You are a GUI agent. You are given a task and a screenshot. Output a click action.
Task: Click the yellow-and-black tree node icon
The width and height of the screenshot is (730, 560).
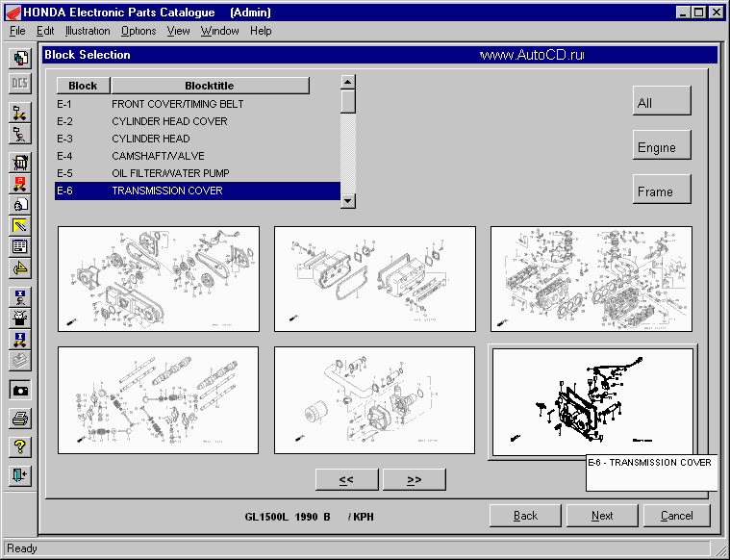click(20, 113)
